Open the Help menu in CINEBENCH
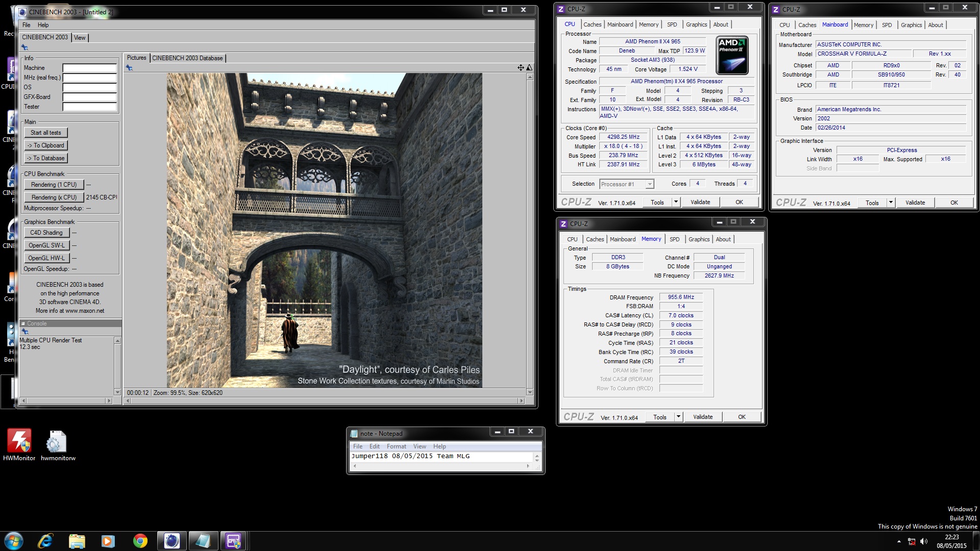 pos(43,25)
